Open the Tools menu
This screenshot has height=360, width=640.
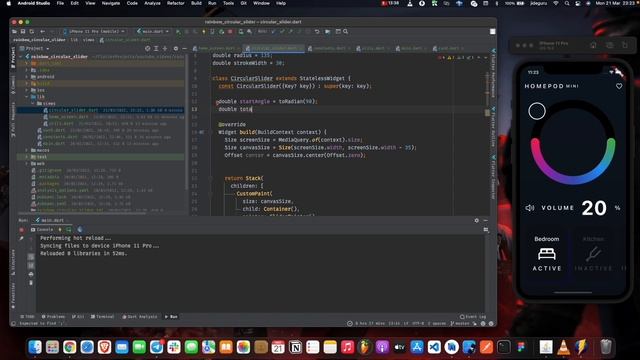(228, 3)
